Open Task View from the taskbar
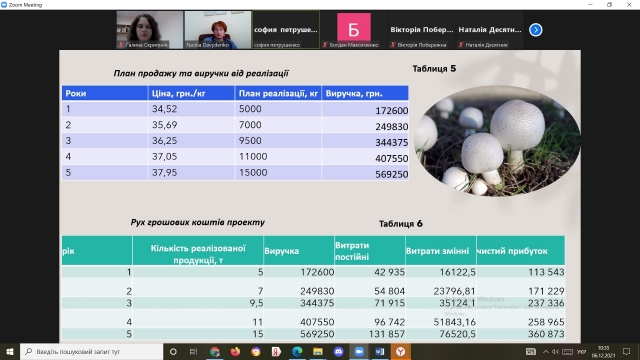Screen dimensions: 640x360 click(193, 351)
